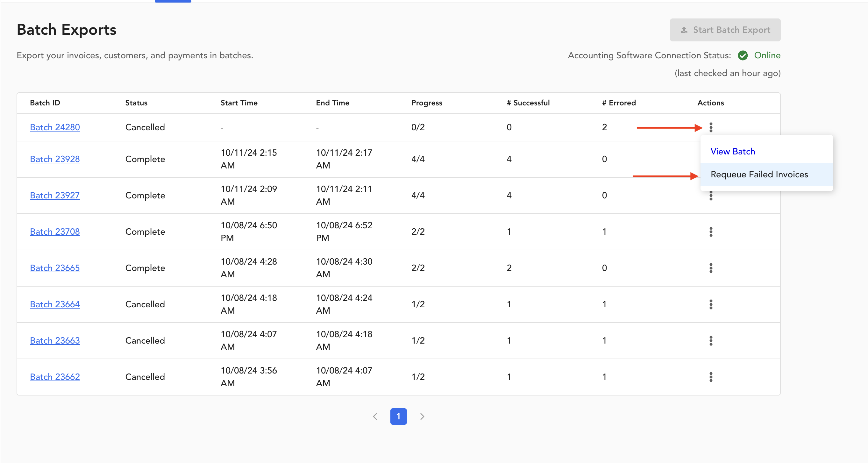Click the # Successful column header
This screenshot has width=868, height=463.
528,103
